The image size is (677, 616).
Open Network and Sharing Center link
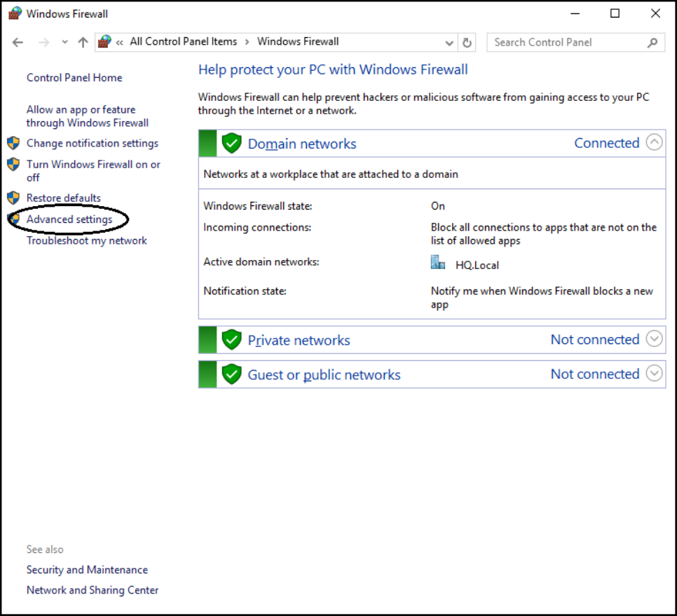(x=93, y=590)
